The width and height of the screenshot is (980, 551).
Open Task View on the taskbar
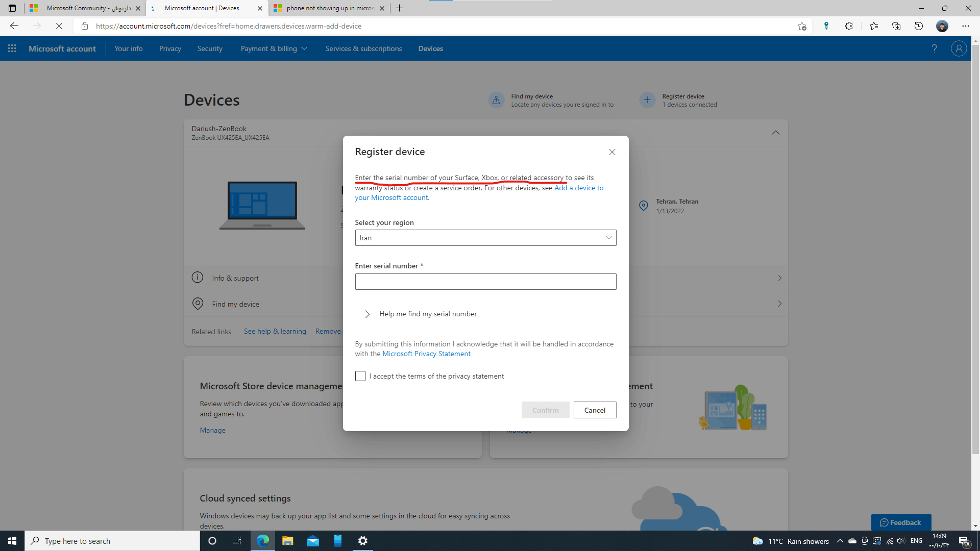tap(237, 541)
